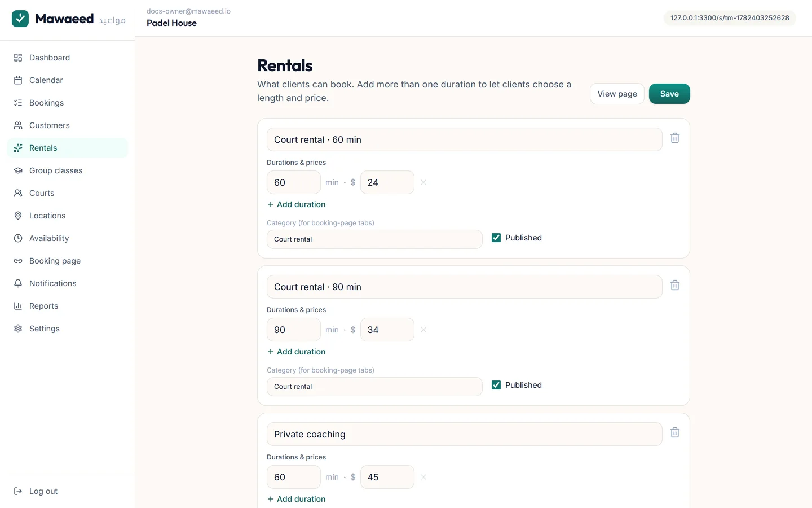The height and width of the screenshot is (508, 812).
Task: Toggle Published for Court rental 60 min
Action: coord(496,238)
